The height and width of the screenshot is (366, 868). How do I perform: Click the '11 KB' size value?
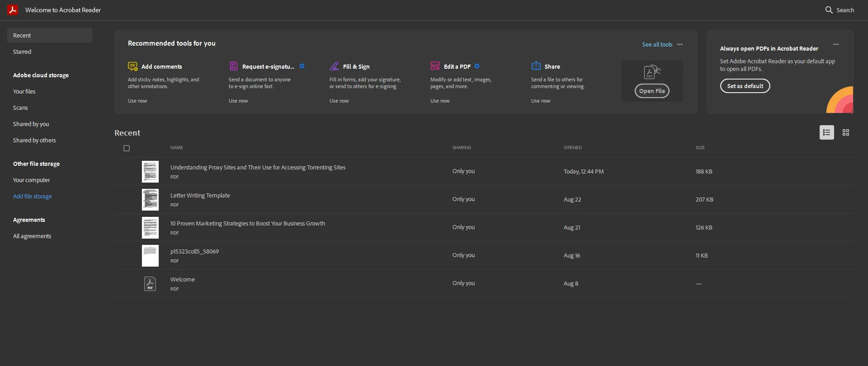click(x=702, y=256)
